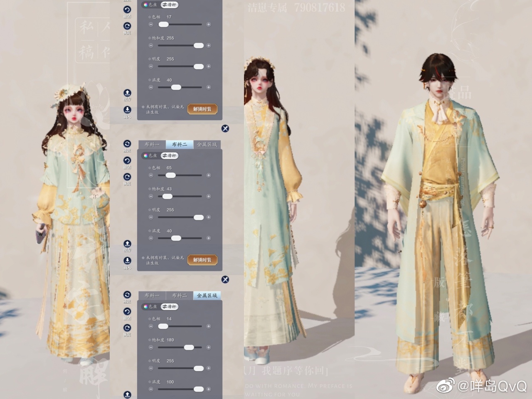Select 滑杆 mode in 金属区域 panel

pos(170,306)
